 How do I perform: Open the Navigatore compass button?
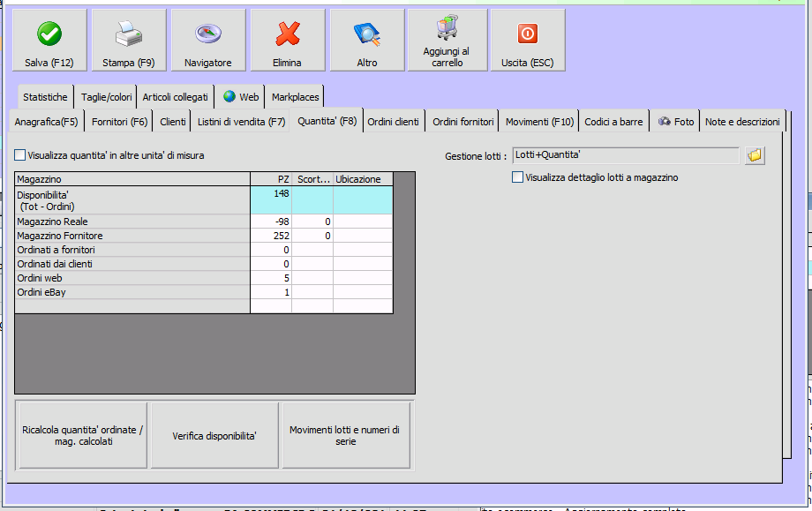point(208,40)
